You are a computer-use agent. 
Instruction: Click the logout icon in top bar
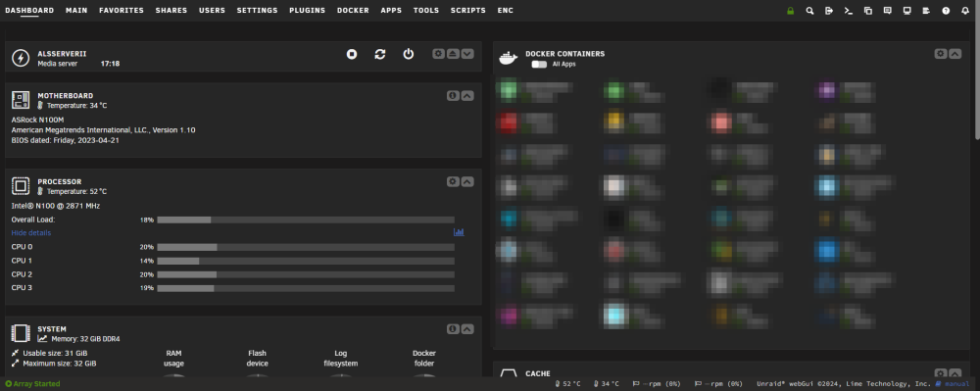[829, 11]
